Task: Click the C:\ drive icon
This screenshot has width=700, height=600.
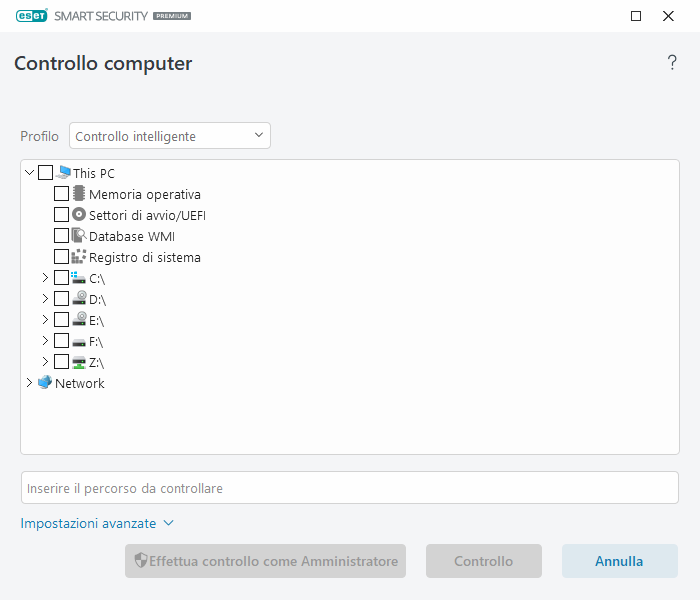Action: point(79,278)
